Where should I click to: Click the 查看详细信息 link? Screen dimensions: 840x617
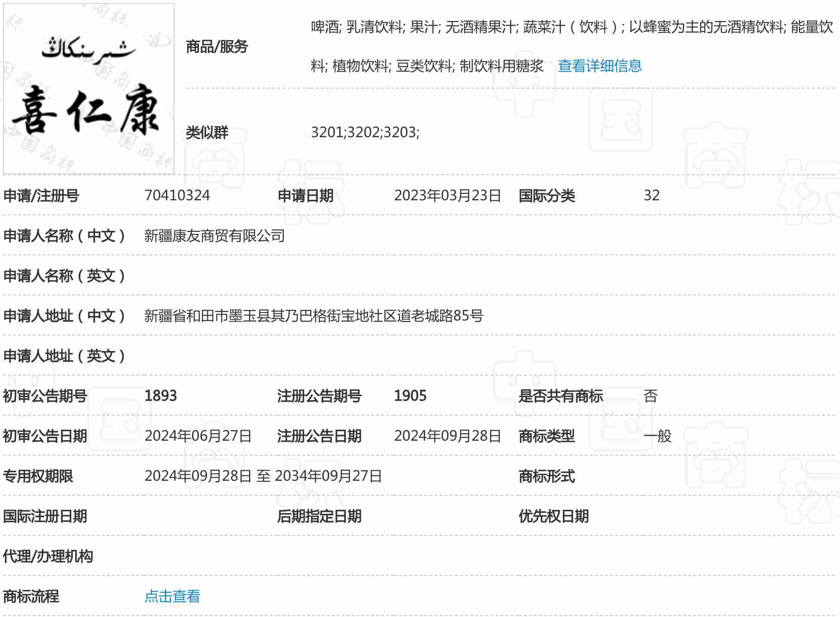599,66
